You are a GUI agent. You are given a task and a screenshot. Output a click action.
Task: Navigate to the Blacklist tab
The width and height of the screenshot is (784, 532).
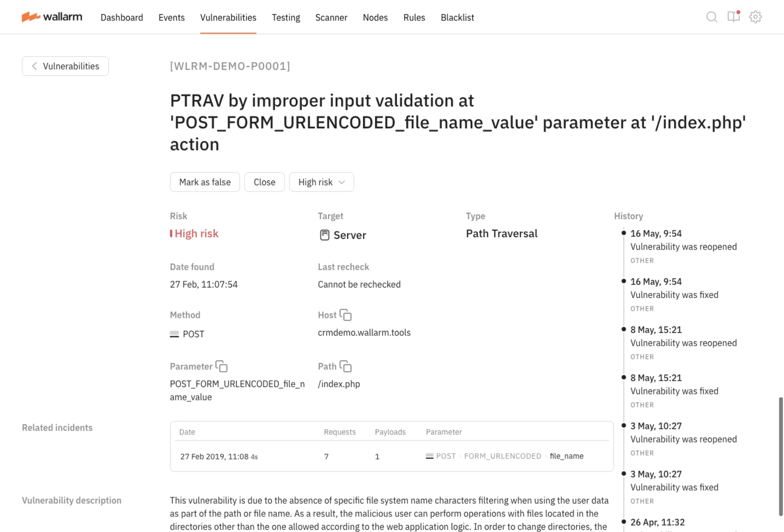[457, 18]
